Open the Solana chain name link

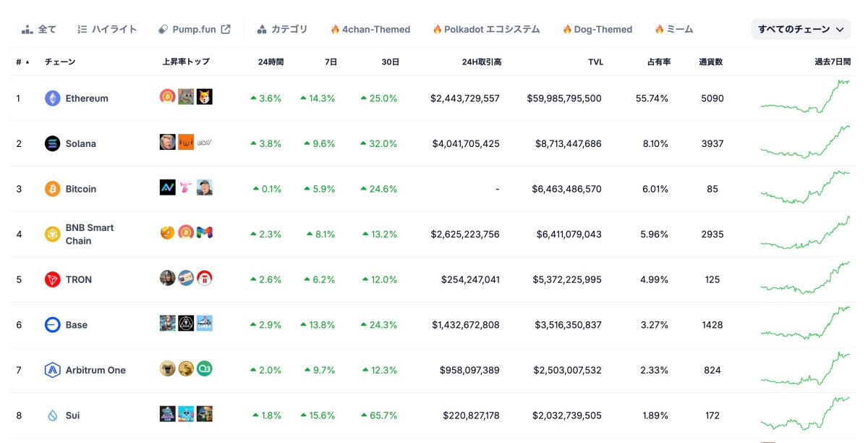point(81,143)
